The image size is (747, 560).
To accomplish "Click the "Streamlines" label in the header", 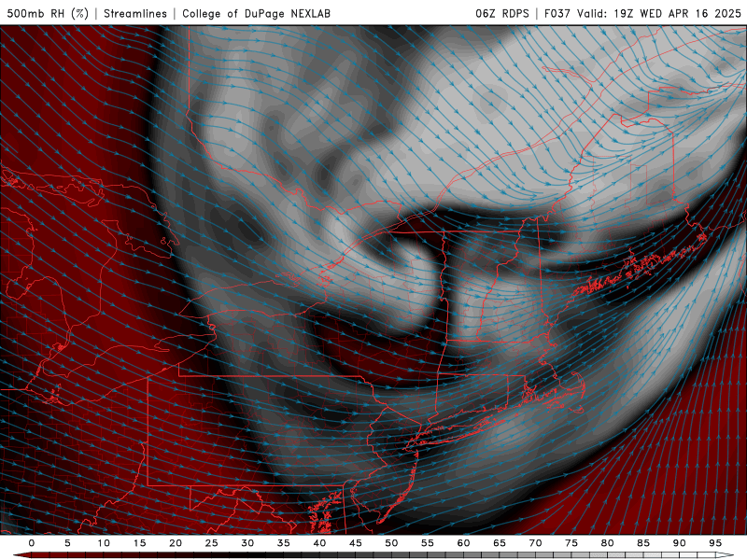I will (135, 13).
